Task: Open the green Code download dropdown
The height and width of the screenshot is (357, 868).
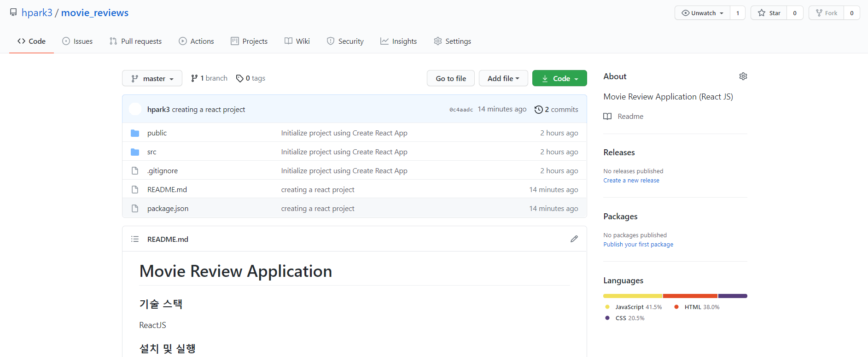Action: pos(559,78)
